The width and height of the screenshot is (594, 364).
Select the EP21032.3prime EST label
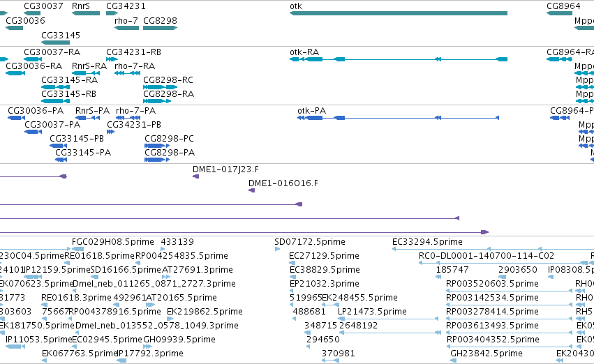point(325,285)
